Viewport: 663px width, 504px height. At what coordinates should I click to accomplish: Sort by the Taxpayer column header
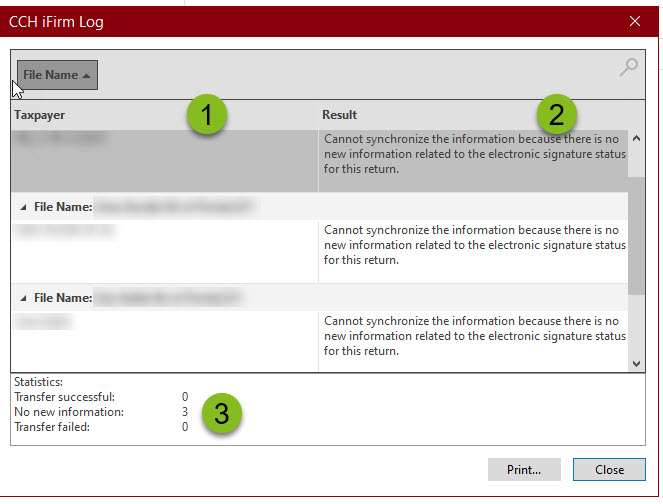coord(40,115)
